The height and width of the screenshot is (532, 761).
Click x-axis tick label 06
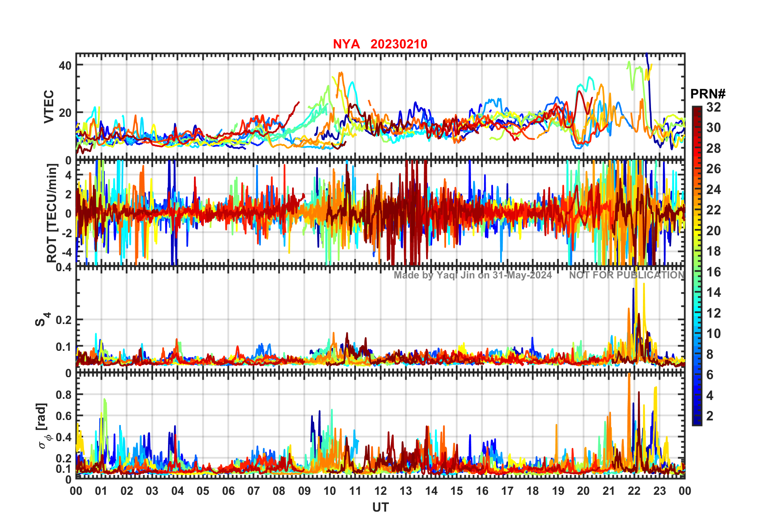[x=228, y=491]
